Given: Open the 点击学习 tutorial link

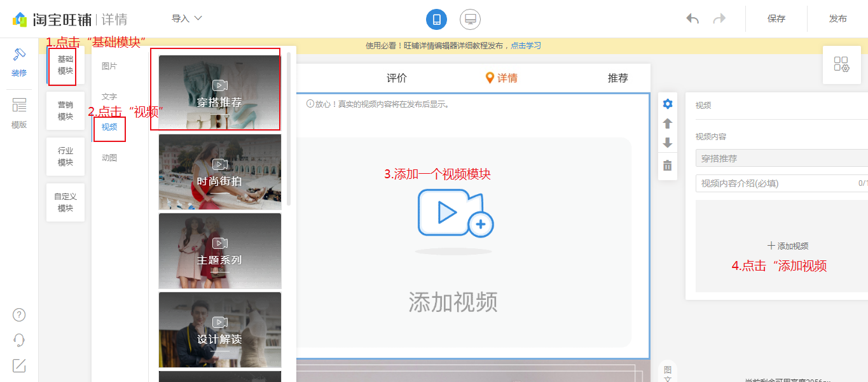Looking at the screenshot, I should point(526,46).
